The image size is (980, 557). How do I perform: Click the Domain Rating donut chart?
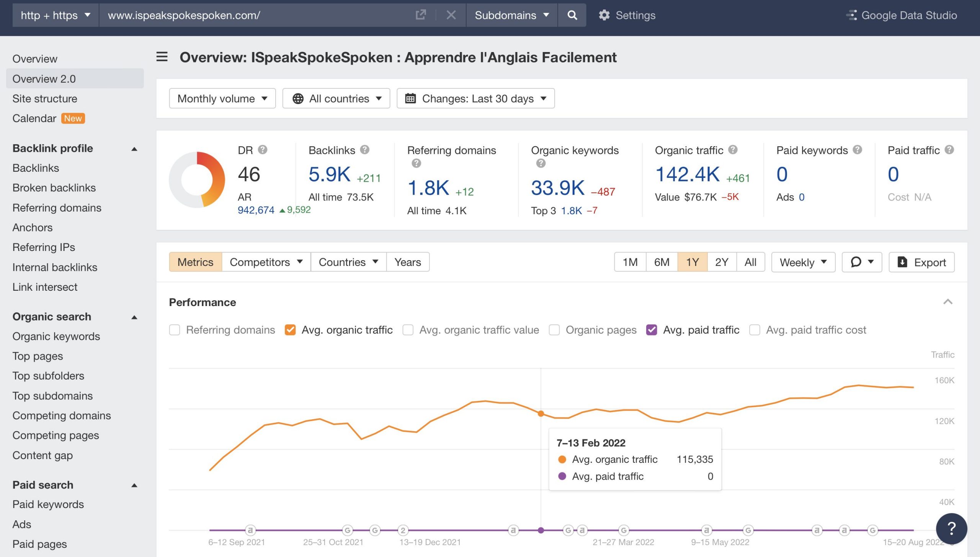pos(197,179)
